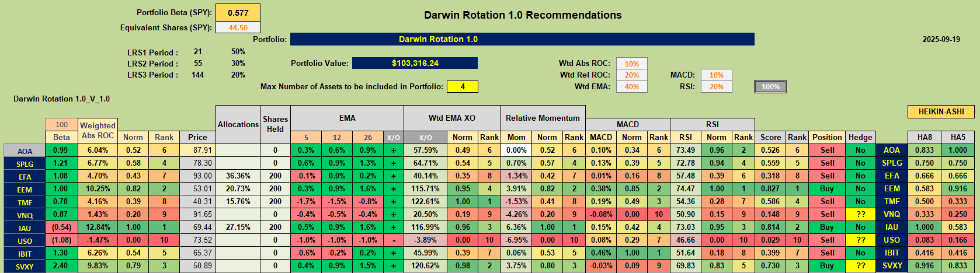This screenshot has width=980, height=273.
Task: Select the SPLG price cell 78.30
Action: (x=197, y=163)
